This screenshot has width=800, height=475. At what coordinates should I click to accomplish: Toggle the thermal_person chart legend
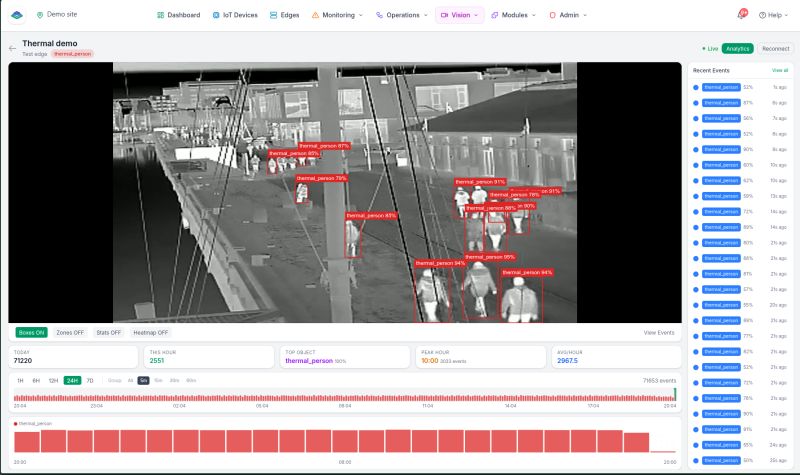click(33, 423)
